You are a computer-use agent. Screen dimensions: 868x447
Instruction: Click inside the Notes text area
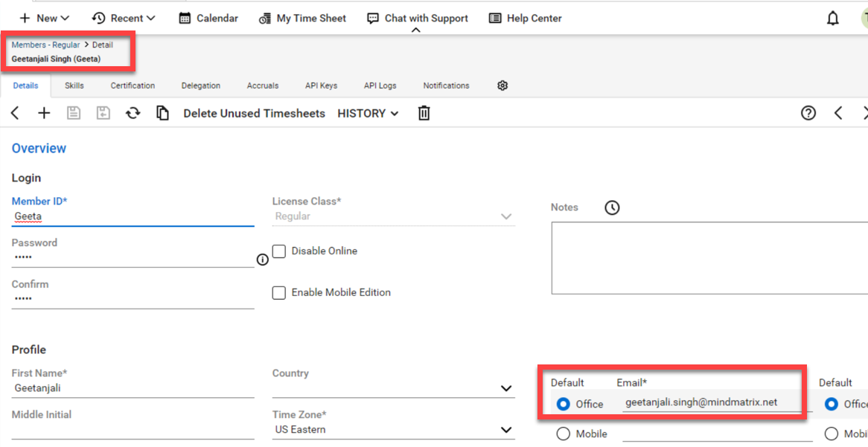click(x=709, y=258)
